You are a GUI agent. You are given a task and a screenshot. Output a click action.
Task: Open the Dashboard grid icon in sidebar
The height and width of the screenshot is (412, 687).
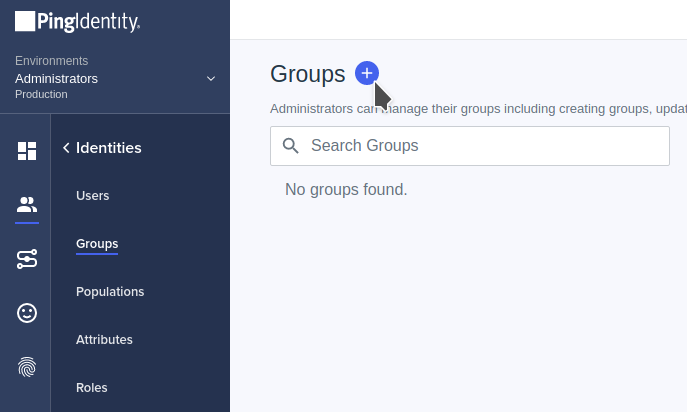[x=27, y=151]
